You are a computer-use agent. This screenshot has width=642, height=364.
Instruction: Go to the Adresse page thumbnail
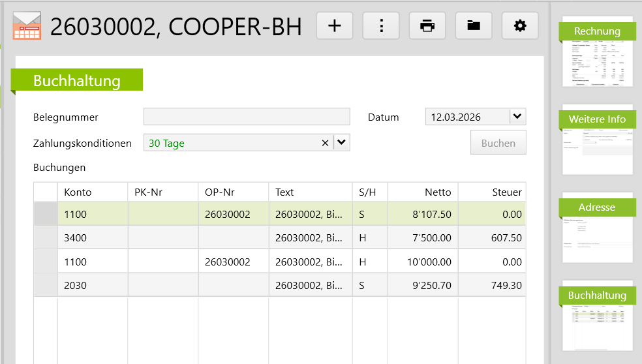coord(597,228)
